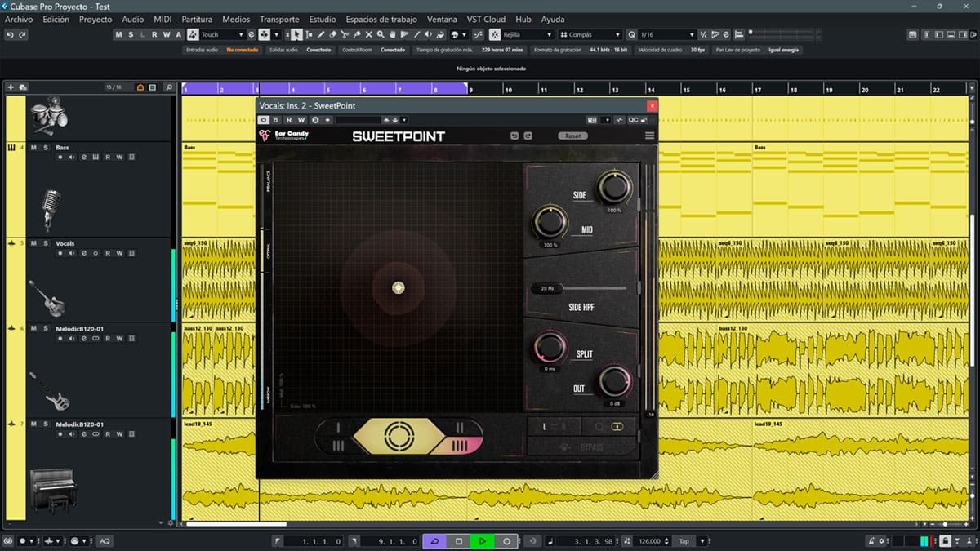Screen dimensions: 980x551
Task: Click the Ear Candy Technologies logo
Action: coord(283,136)
